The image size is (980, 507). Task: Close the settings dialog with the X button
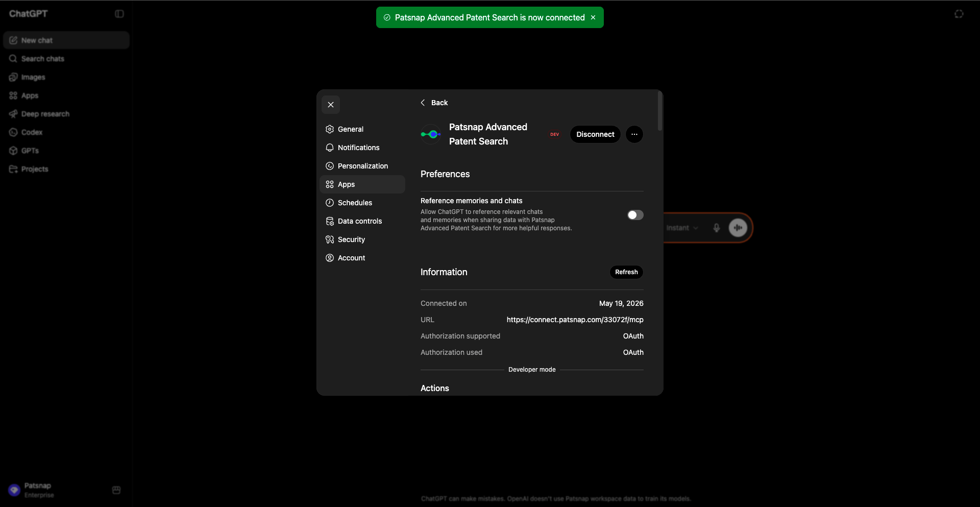pyautogui.click(x=331, y=105)
